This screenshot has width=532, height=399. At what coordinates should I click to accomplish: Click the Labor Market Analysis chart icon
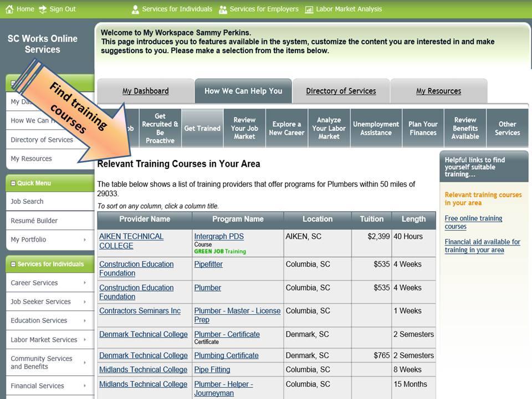pos(309,9)
